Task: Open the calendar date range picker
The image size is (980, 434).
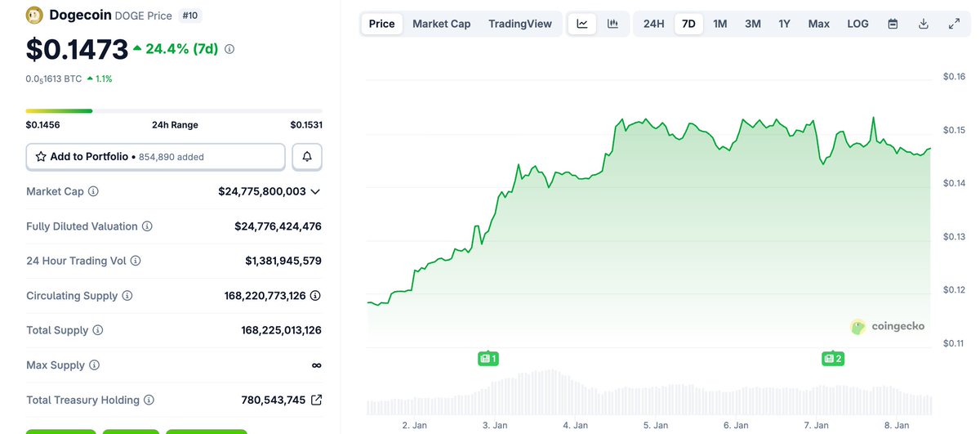Action: [893, 24]
